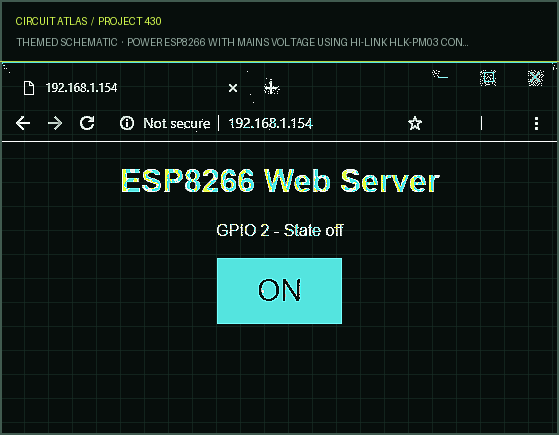Click the truncated themed schematic subtitle
The height and width of the screenshot is (435, 559).
242,42
